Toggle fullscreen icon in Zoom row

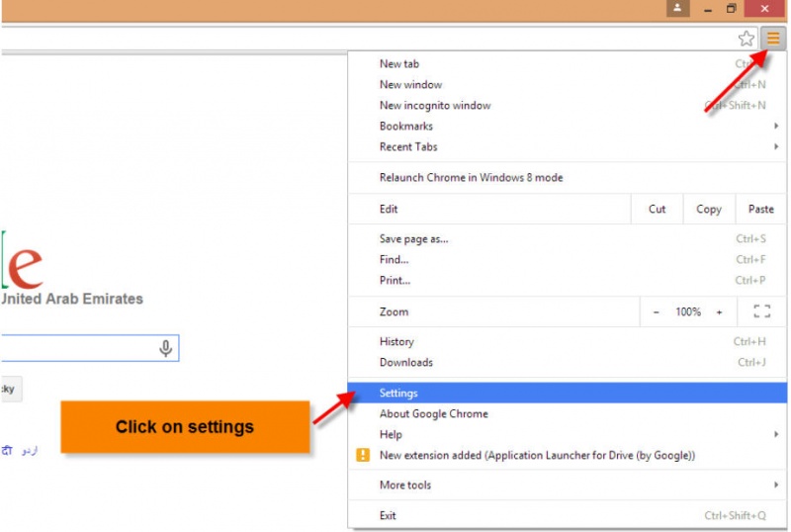(x=761, y=311)
